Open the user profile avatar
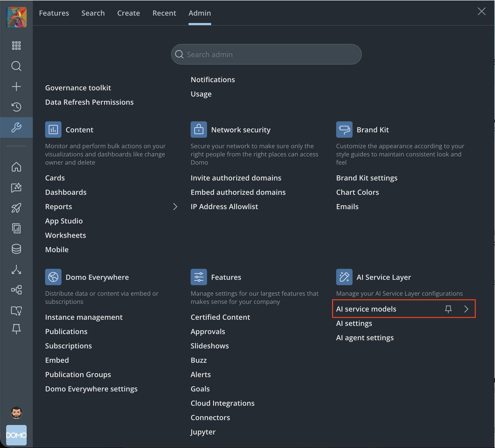The image size is (495, 448). pyautogui.click(x=16, y=413)
